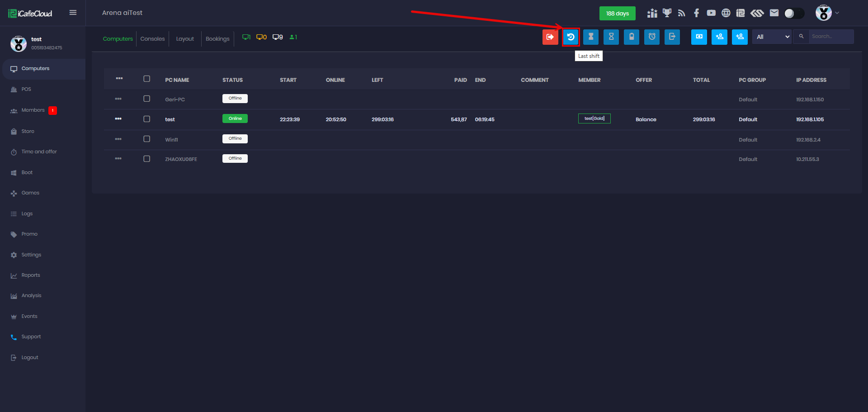The image size is (868, 412).
Task: Switch to the Bookings tab
Action: point(217,39)
